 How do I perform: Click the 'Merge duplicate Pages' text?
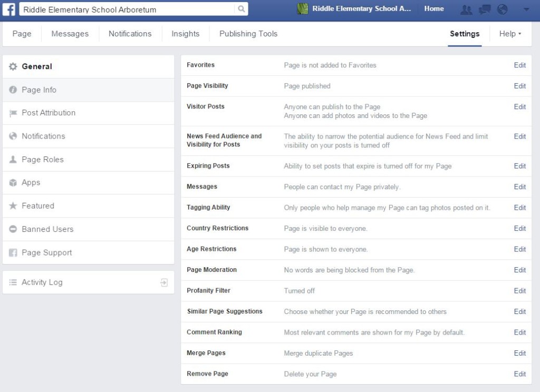[x=318, y=353]
